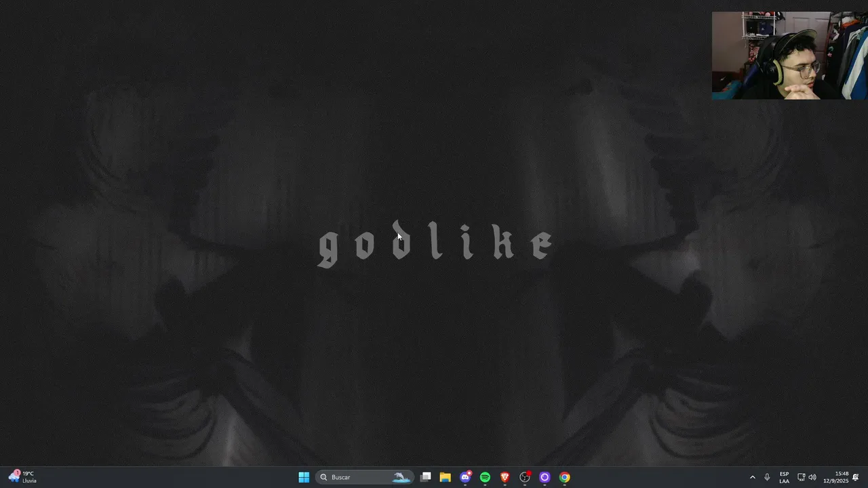Show hidden system tray icons

coord(752,477)
